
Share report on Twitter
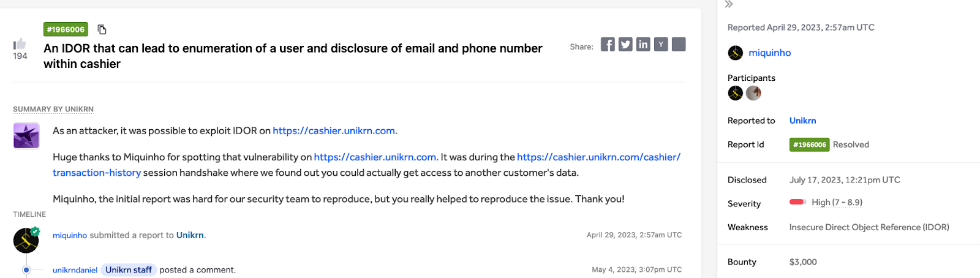(x=625, y=44)
